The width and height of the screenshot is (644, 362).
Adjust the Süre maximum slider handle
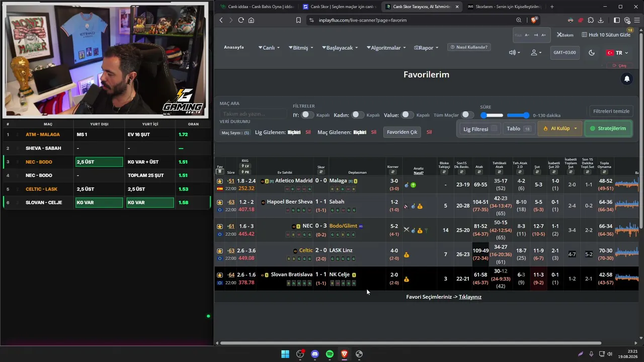[526, 115]
